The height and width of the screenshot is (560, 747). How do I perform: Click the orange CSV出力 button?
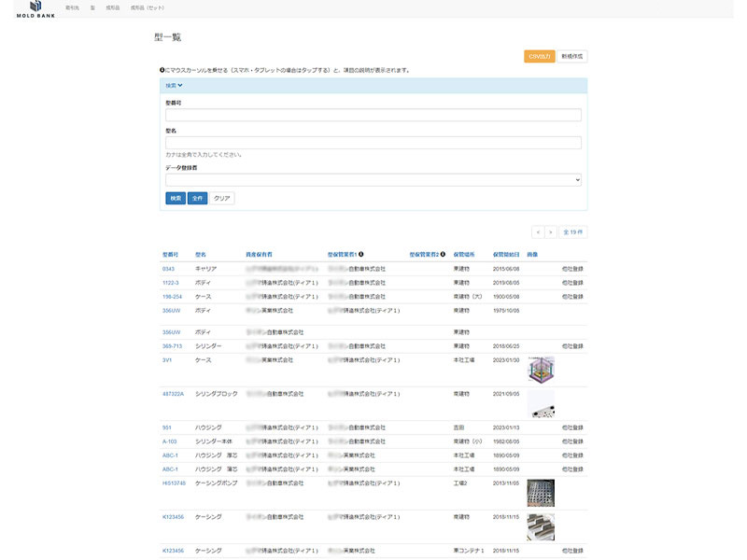[539, 56]
